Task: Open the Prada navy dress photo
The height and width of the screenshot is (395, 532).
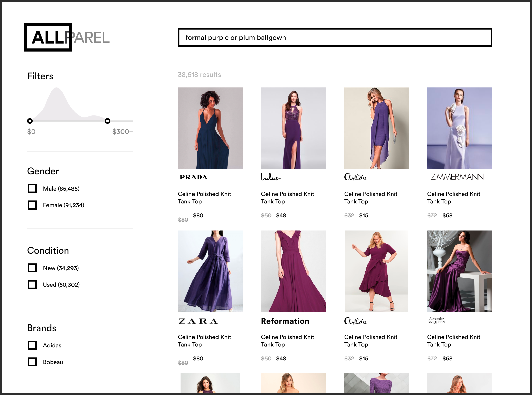Action: [210, 128]
